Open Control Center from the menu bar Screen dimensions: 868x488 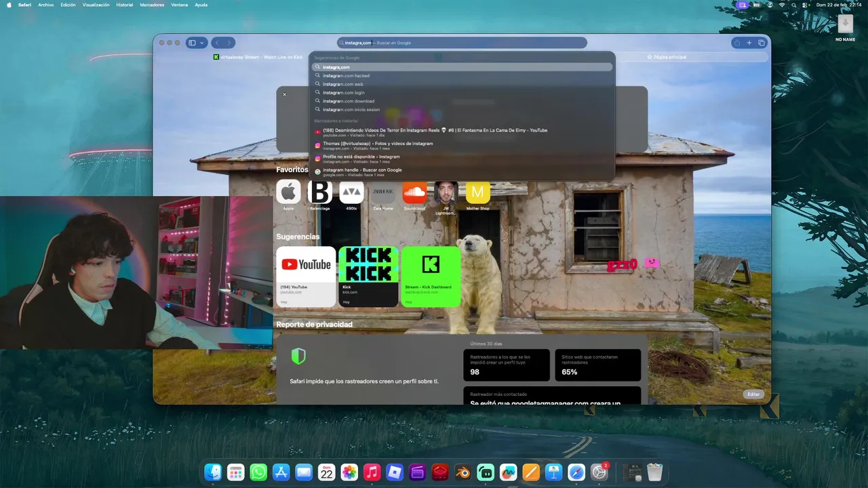click(806, 5)
